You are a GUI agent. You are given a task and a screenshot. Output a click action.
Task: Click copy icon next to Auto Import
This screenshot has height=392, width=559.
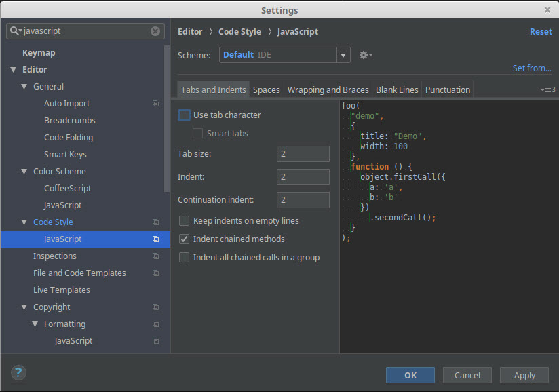click(155, 104)
